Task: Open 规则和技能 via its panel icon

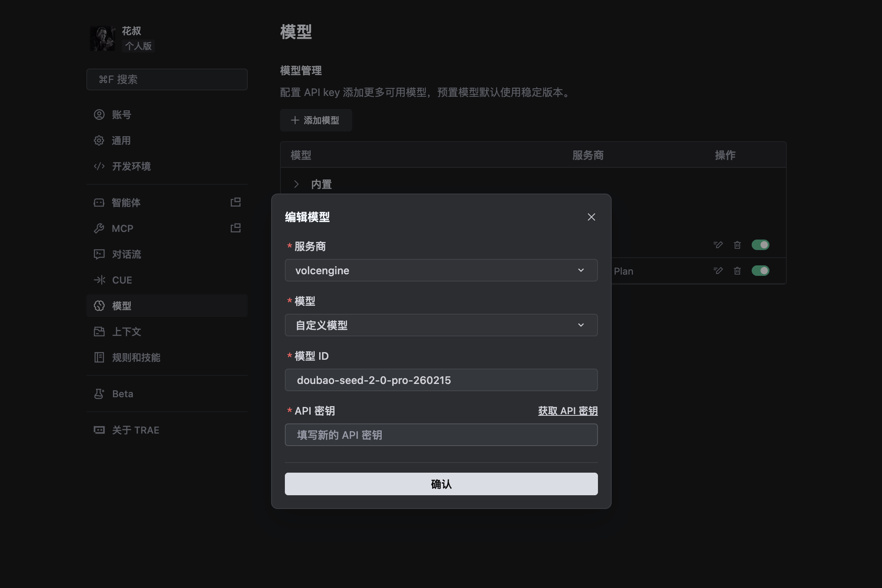Action: 99,357
